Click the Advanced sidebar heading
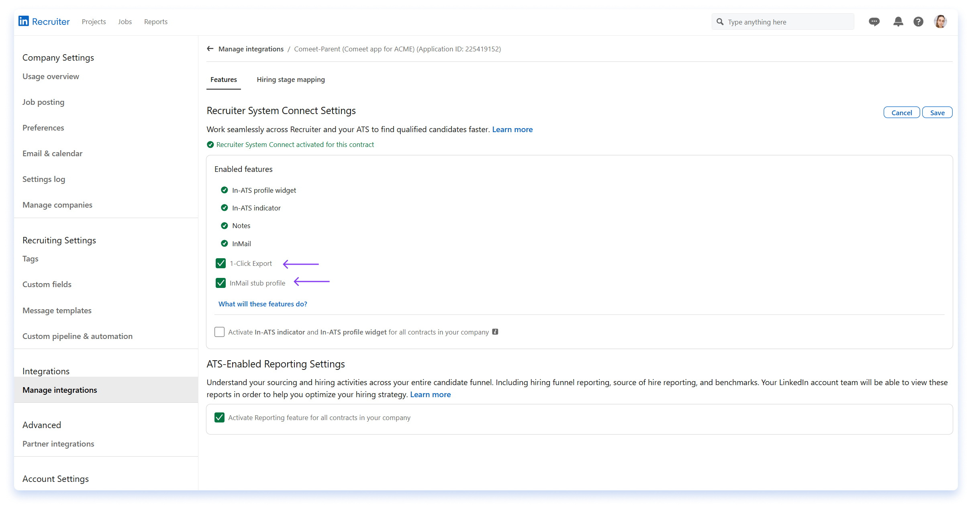980x506 pixels. [x=42, y=425]
